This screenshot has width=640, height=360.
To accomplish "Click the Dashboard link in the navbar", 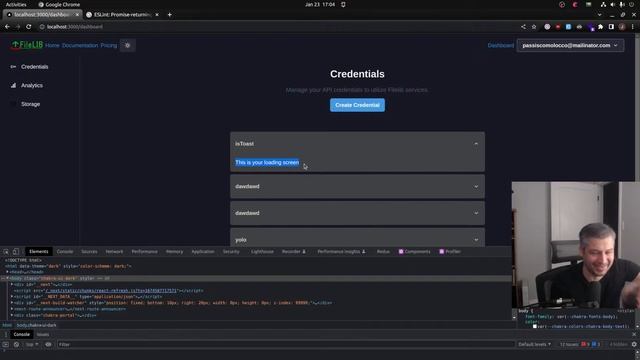I will [500, 45].
